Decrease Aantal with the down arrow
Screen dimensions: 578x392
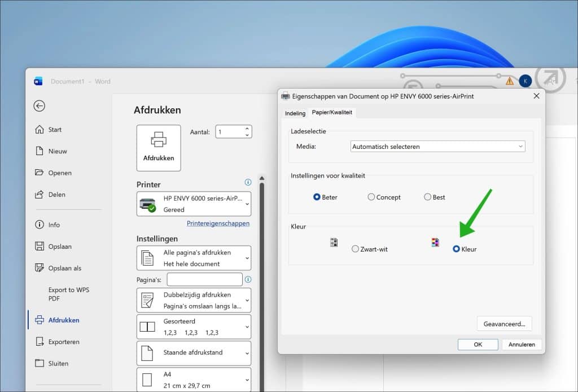[x=247, y=135]
